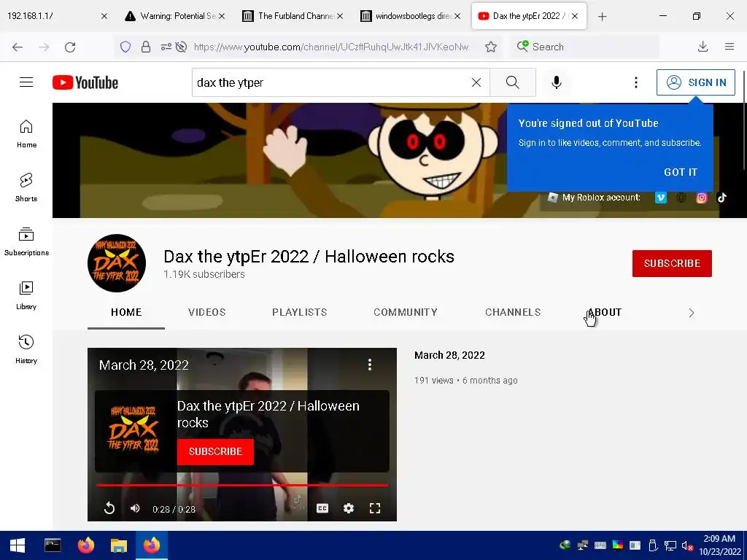
Task: Start voice search with microphone
Action: pos(556,82)
